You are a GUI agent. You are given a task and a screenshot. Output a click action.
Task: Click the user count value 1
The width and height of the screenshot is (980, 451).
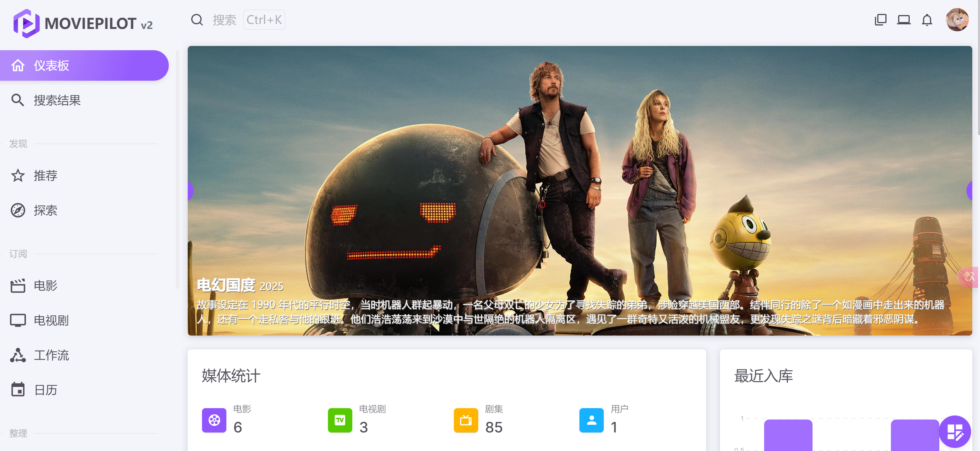tap(614, 427)
